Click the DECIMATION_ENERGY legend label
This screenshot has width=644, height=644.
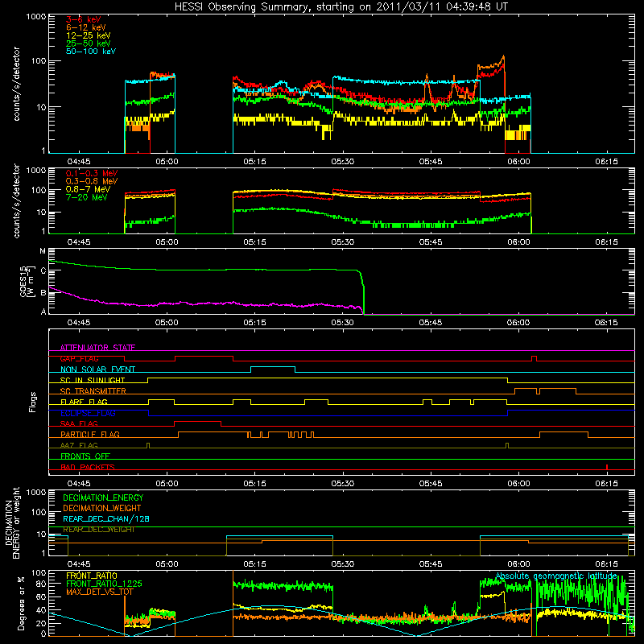point(103,497)
